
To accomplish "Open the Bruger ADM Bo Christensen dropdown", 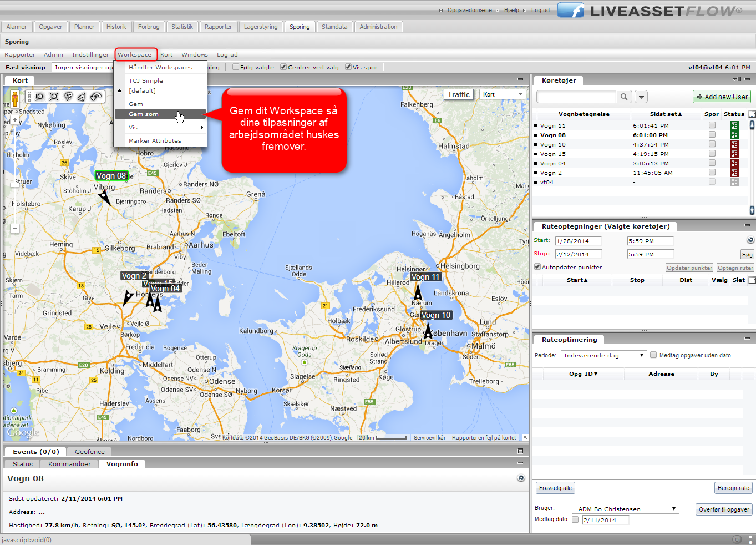I will tap(625, 509).
